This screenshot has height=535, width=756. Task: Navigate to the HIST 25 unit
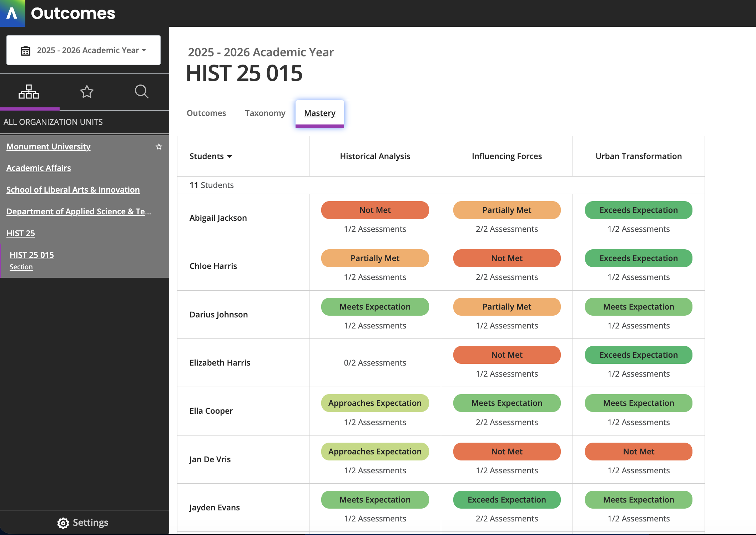[x=21, y=233]
